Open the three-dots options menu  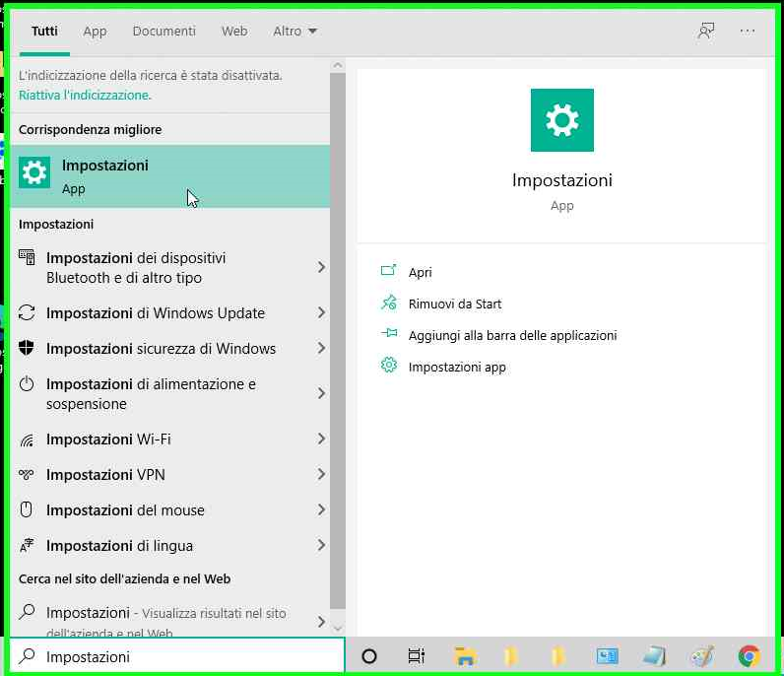747,31
